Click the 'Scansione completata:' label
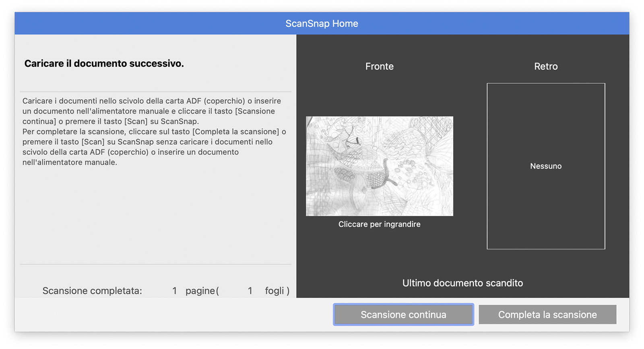The image size is (644, 349). (x=92, y=291)
